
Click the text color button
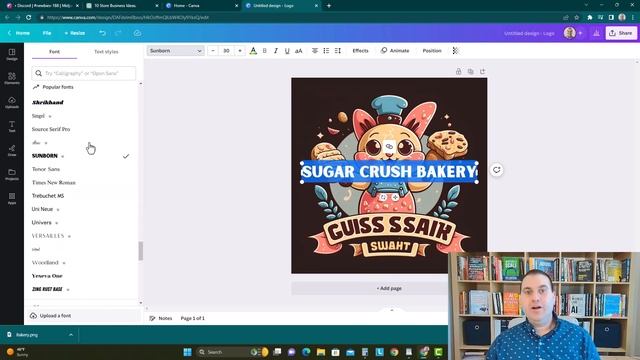click(253, 51)
